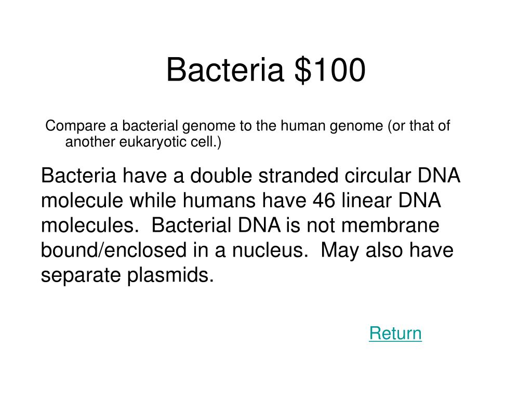
Task: Click 'circular DNA' in the answer
Action: click(403, 176)
